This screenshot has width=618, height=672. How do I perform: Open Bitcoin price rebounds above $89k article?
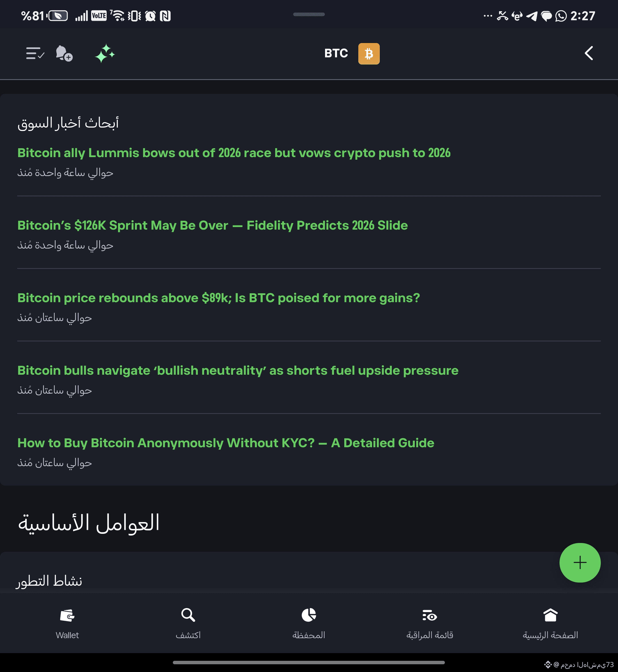[x=219, y=298]
